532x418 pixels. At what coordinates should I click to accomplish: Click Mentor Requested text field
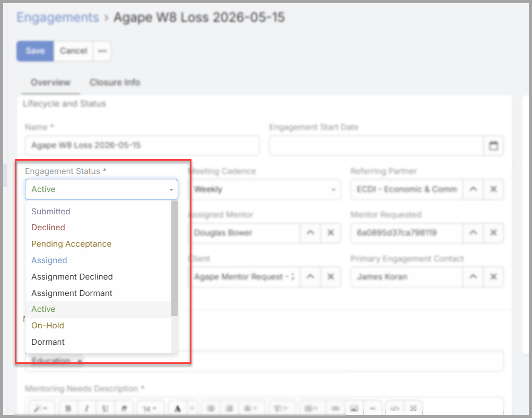click(406, 233)
